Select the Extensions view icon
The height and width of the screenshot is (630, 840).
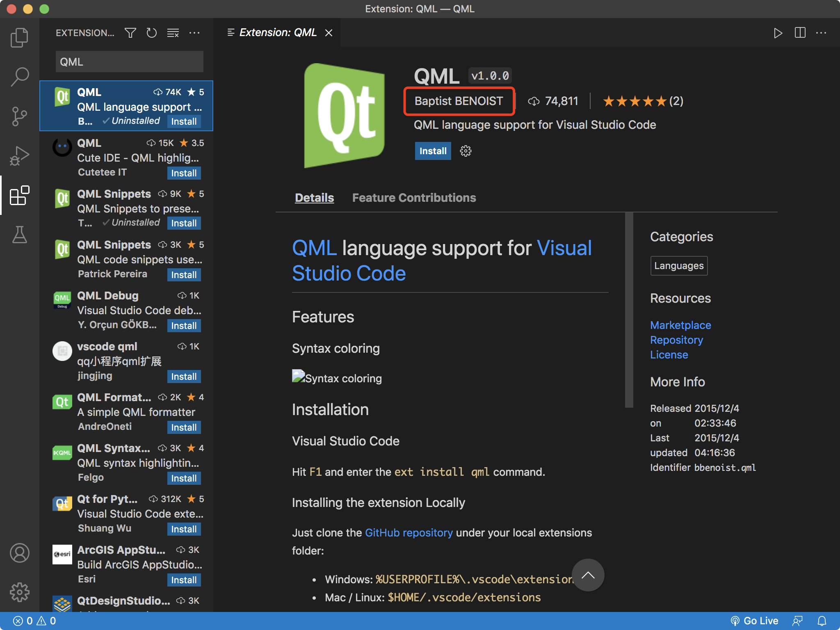click(19, 195)
